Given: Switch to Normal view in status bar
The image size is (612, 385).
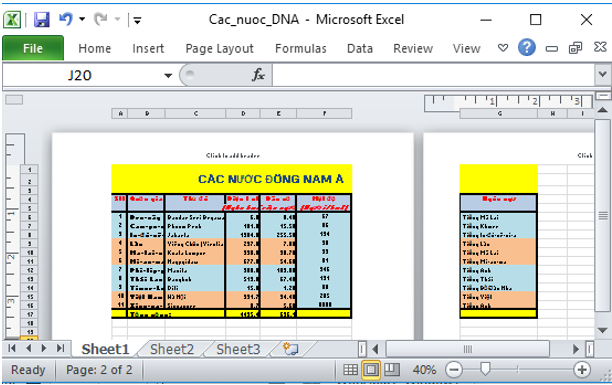Looking at the screenshot, I should [350, 369].
